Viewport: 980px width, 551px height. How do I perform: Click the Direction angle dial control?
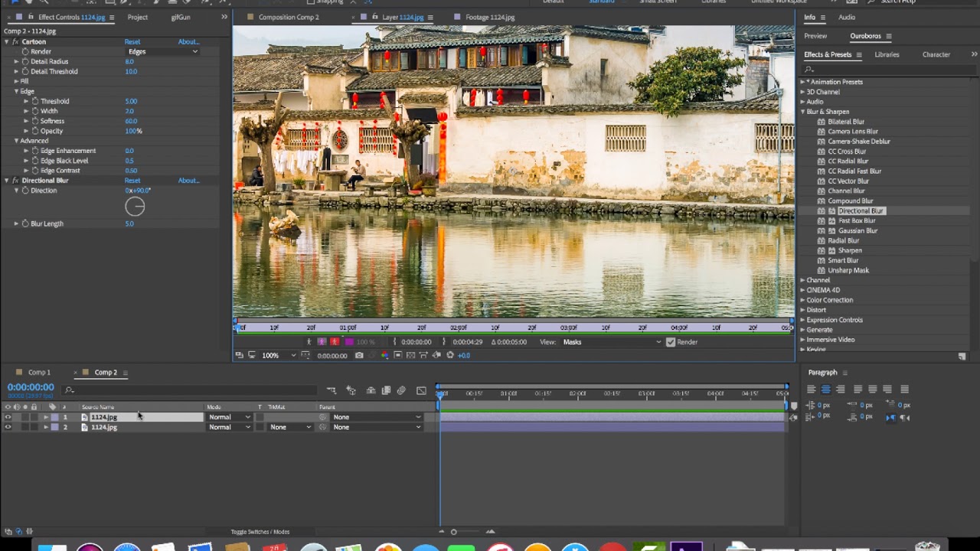[x=135, y=207]
